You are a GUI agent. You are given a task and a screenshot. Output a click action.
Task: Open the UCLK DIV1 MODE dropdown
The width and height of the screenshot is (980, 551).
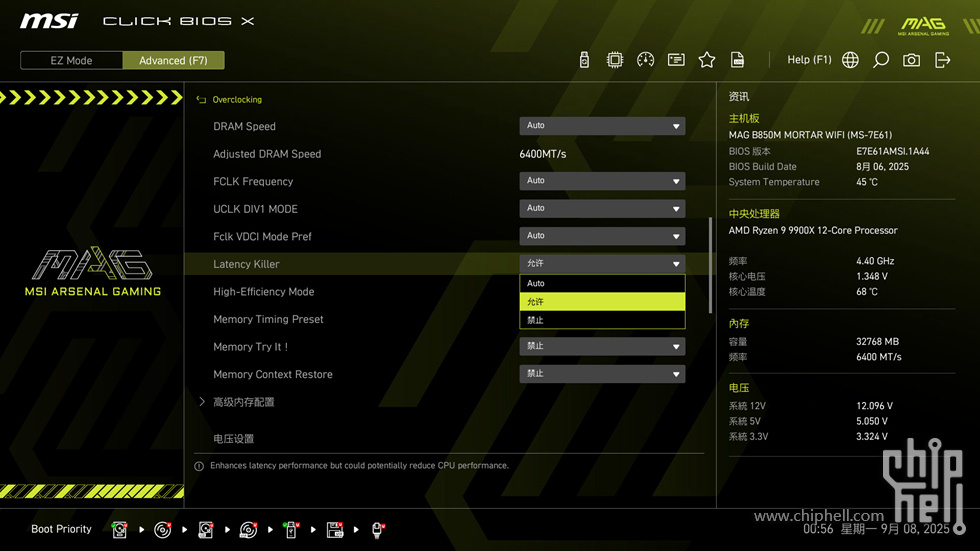click(x=602, y=209)
